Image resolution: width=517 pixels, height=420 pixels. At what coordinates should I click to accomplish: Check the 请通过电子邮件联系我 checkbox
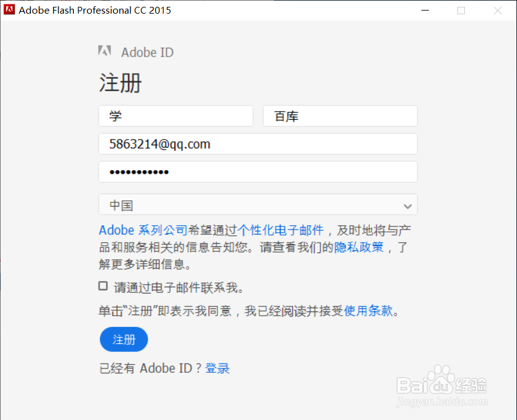coord(103,286)
